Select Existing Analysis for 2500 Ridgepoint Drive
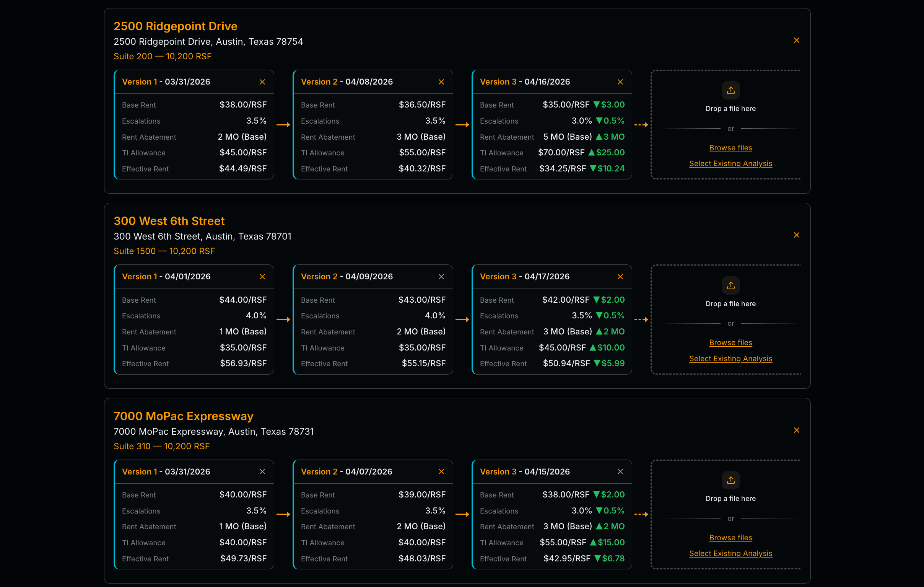 [x=730, y=163]
